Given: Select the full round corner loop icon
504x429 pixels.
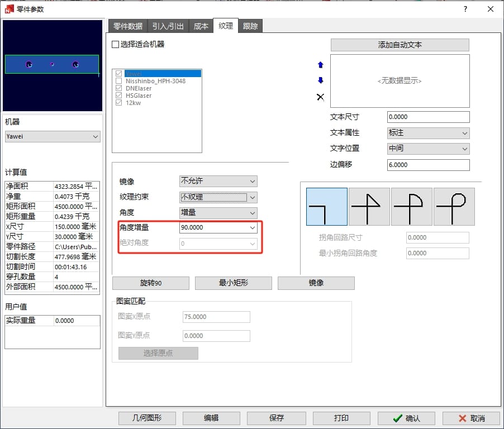Looking at the screenshot, I should point(454,207).
